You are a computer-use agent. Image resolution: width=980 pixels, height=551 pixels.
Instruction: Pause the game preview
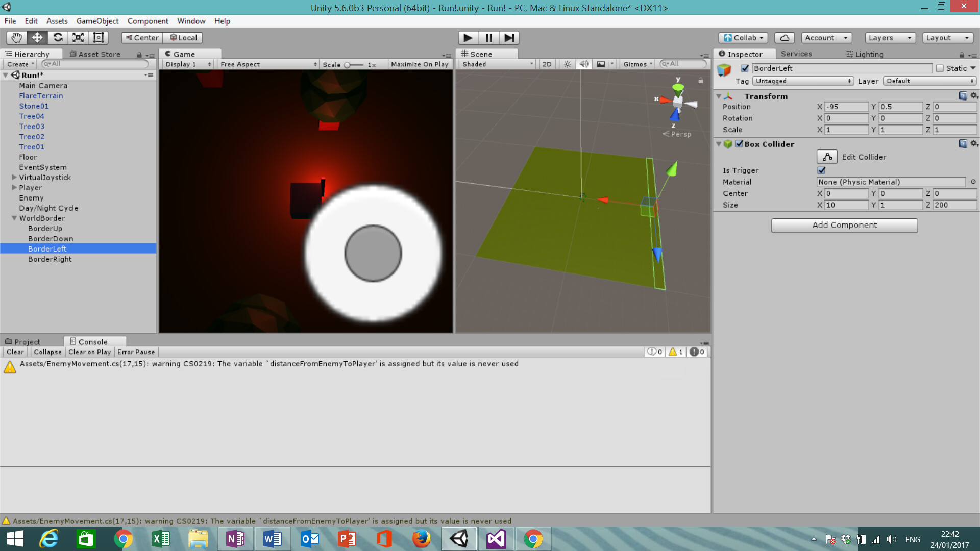coord(488,37)
